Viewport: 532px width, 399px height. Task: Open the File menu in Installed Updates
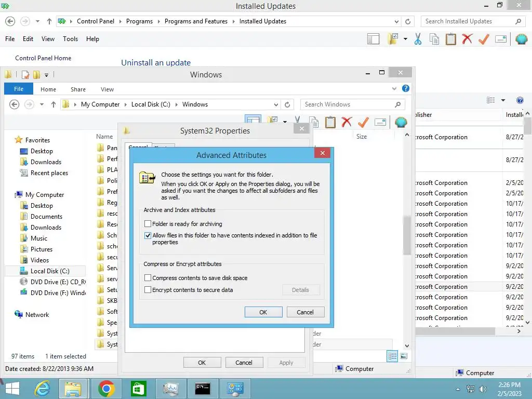click(10, 39)
